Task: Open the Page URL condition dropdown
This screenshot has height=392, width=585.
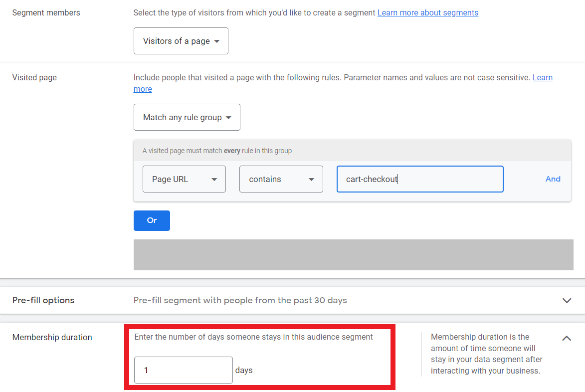Action: pyautogui.click(x=184, y=179)
